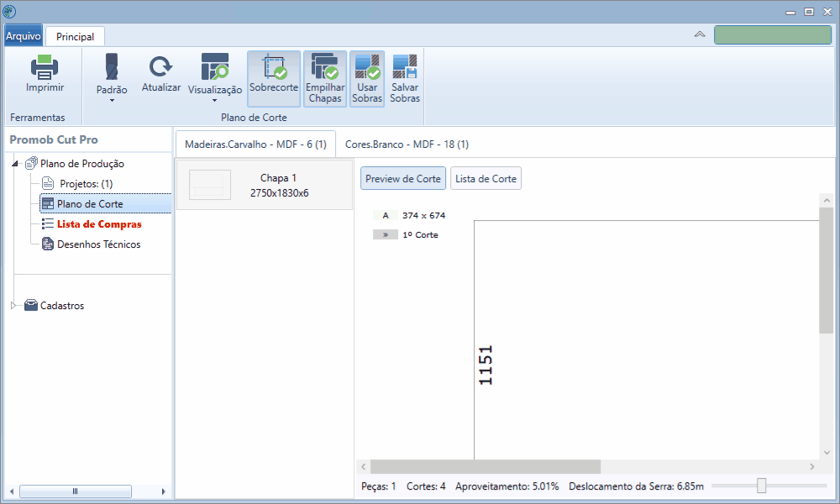
Task: Open Projetos: (1) tree item
Action: (x=87, y=184)
